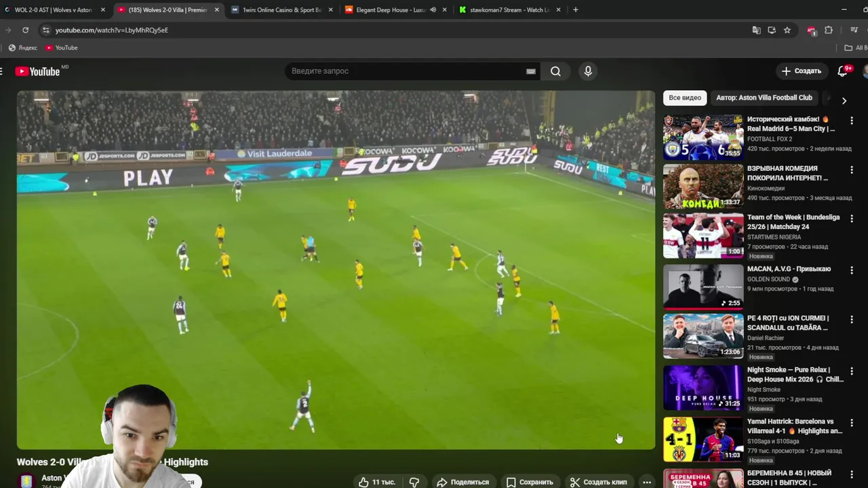This screenshot has height=488, width=868.
Task: Switch to the stawkoman7 Stream tab
Action: [509, 9]
